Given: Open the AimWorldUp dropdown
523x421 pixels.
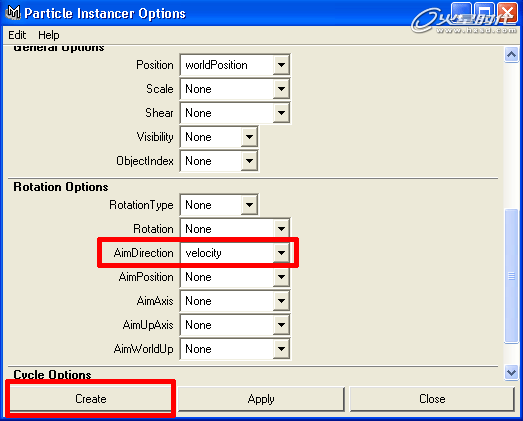Looking at the screenshot, I should tap(235, 349).
